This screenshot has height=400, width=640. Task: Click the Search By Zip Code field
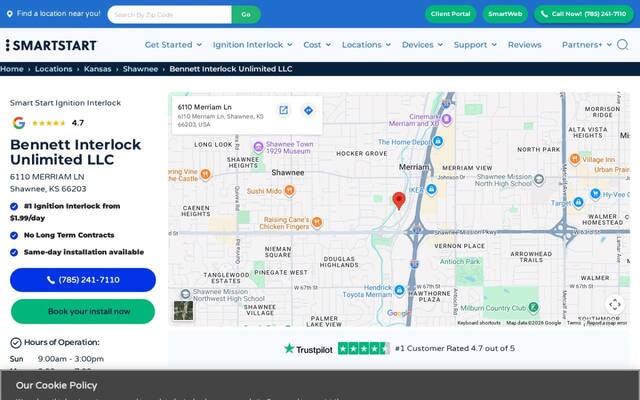tap(169, 14)
